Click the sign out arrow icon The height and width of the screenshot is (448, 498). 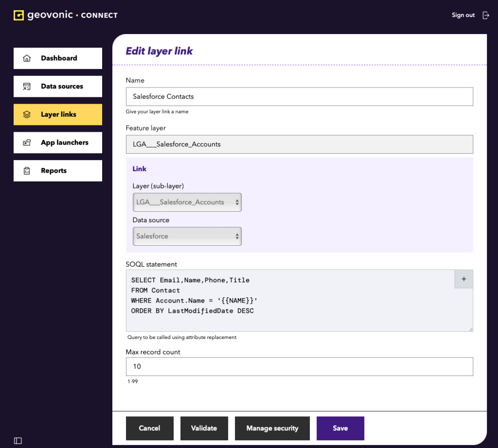point(485,15)
